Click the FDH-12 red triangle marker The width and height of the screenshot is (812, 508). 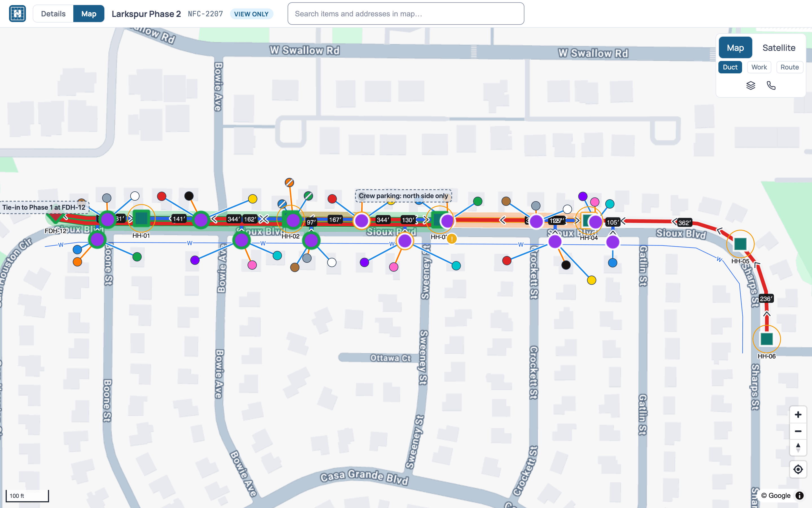click(x=55, y=217)
